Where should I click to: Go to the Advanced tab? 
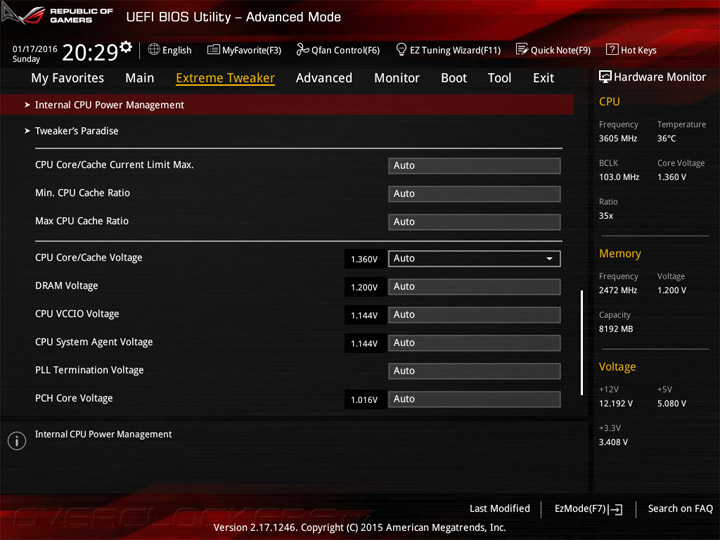point(324,78)
